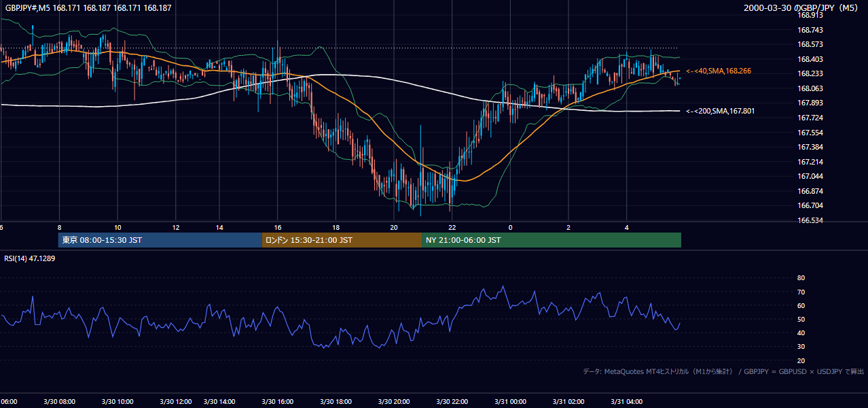Click price axis value 168.913
The image size is (868, 408).
click(810, 15)
